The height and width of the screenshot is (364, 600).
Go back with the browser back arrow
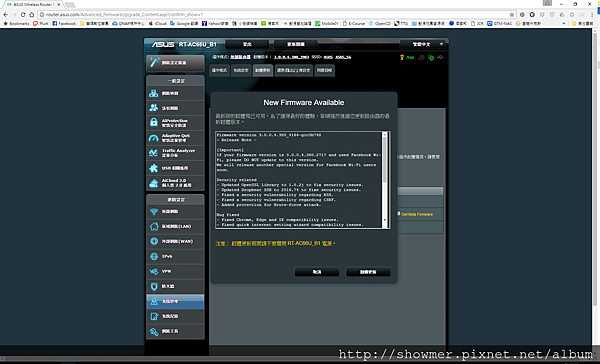(5, 15)
